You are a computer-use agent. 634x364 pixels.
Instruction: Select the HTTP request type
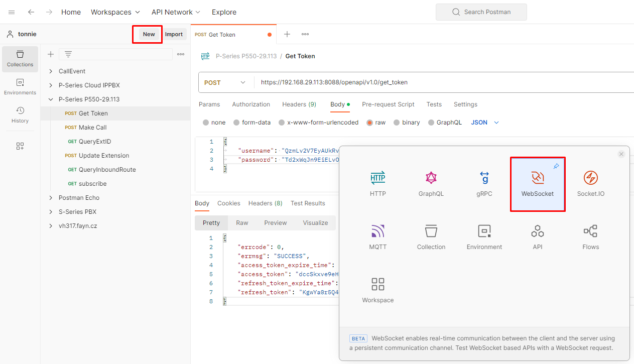tap(378, 183)
